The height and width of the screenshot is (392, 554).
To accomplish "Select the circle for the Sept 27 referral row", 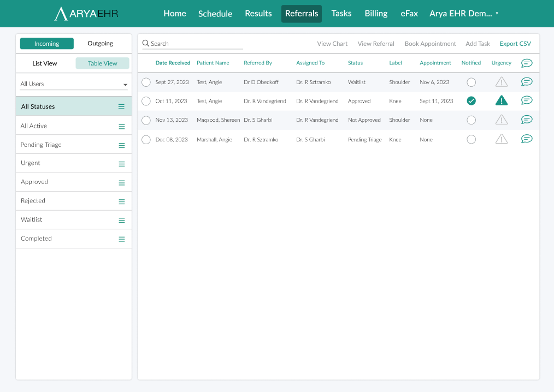I will point(145,81).
